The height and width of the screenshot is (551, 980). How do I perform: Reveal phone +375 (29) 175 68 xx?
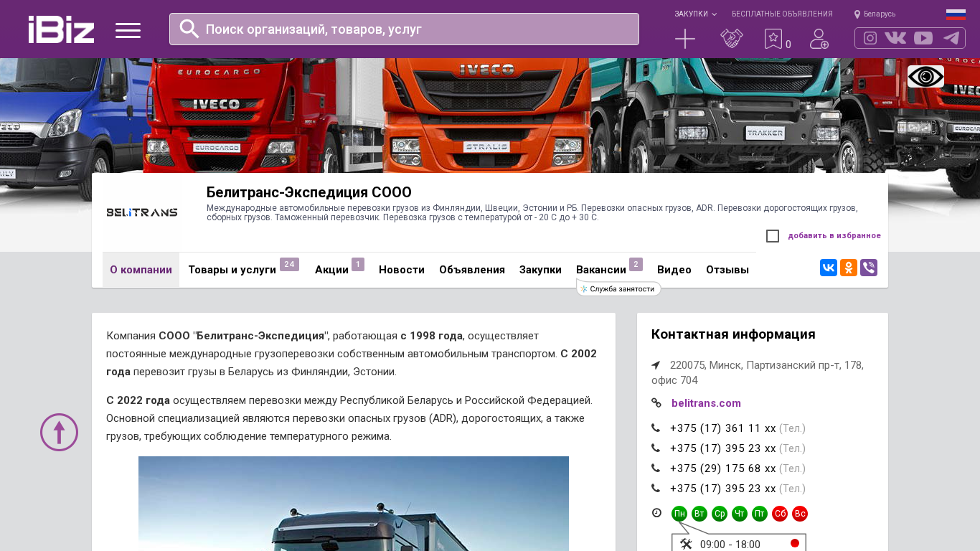(x=723, y=468)
